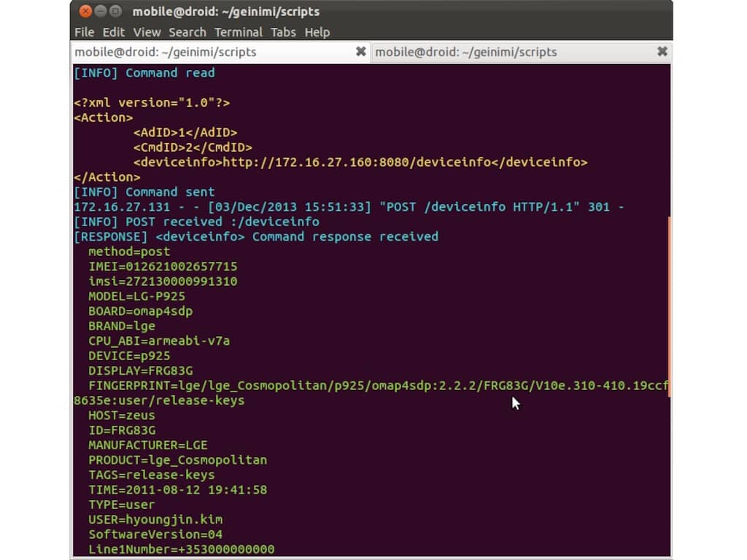Open the Terminal menu
747x560 pixels.
pos(239,32)
